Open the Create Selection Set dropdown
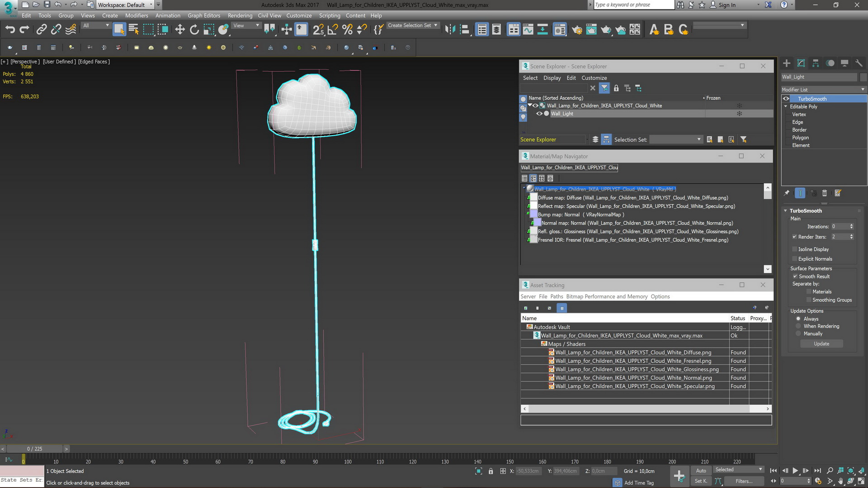868x488 pixels. [413, 26]
